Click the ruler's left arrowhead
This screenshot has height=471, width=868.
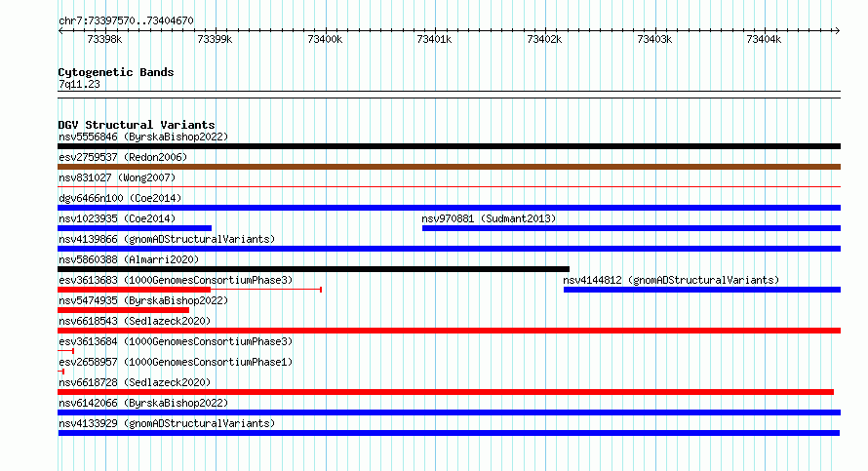point(60,31)
